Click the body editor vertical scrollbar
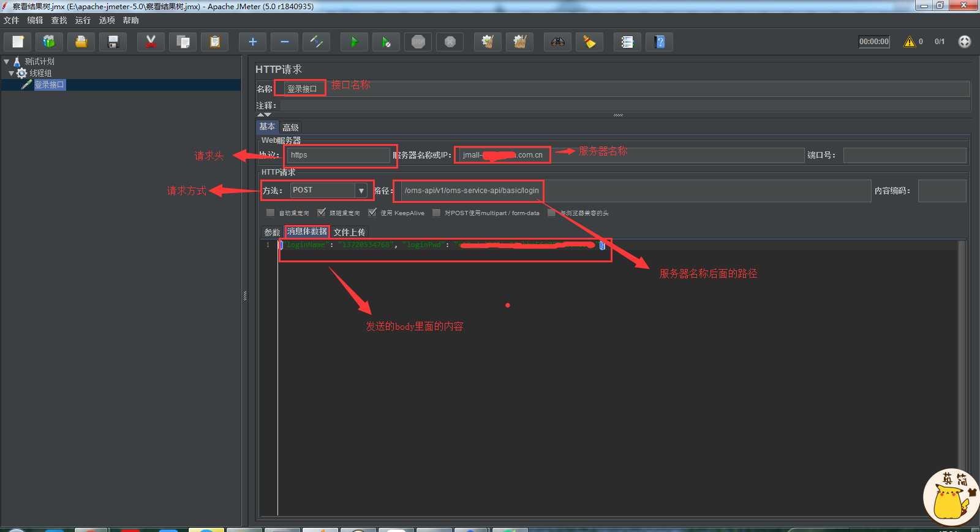 click(962, 378)
